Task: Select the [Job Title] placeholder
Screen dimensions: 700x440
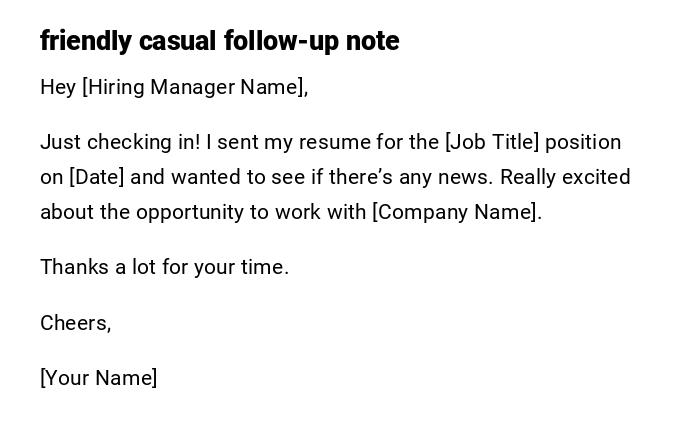Action: [x=491, y=143]
